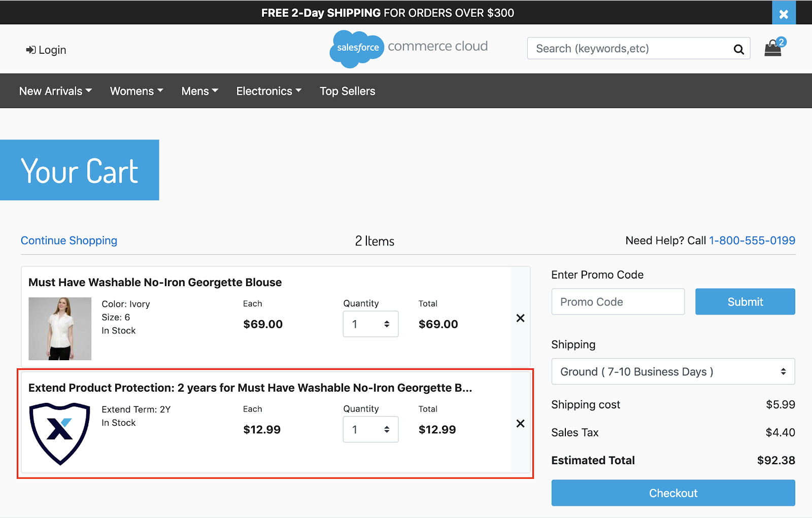Viewport: 812px width, 518px height.
Task: Focus the Promo Code input field
Action: tap(618, 302)
